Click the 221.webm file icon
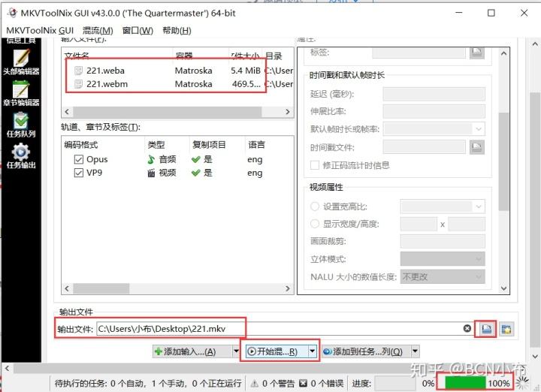This screenshot has width=541, height=392. [x=79, y=84]
